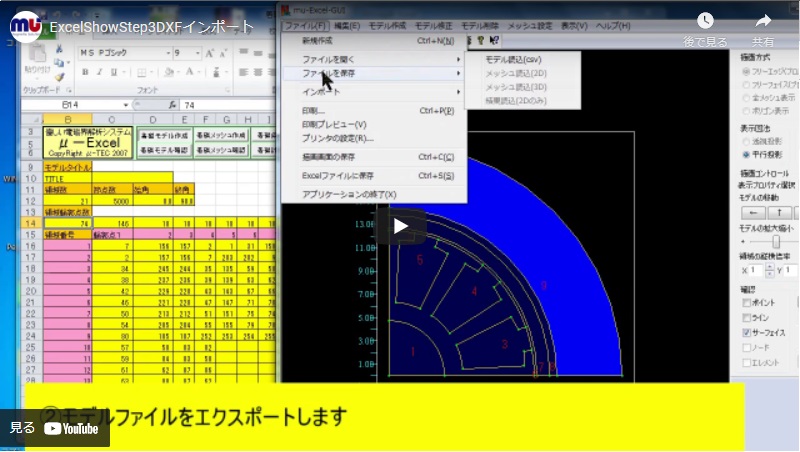Select Excel cell B14 containing 74

tap(67, 223)
